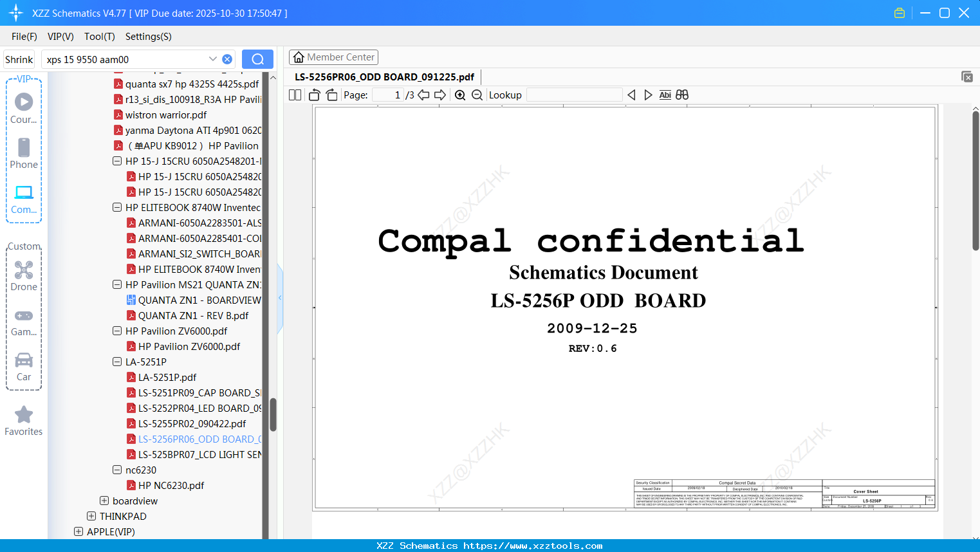Click the Lookup text field
The width and height of the screenshot is (980, 552).
point(575,95)
